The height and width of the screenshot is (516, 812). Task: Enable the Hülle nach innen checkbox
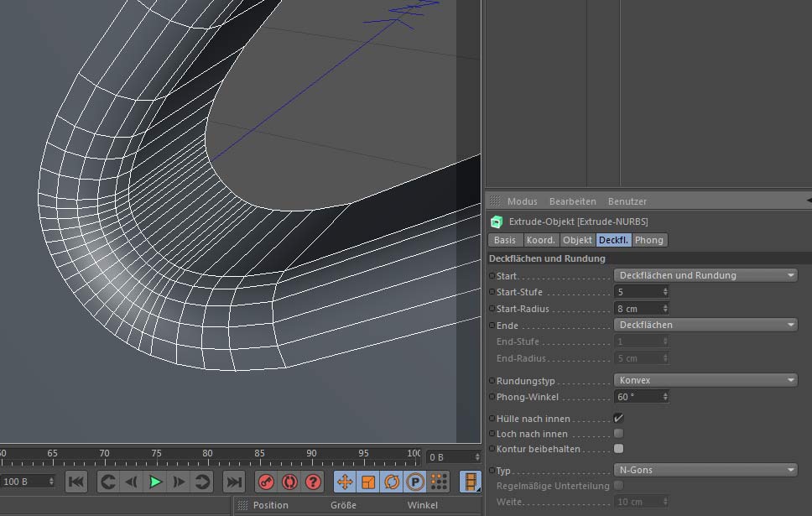click(x=618, y=418)
